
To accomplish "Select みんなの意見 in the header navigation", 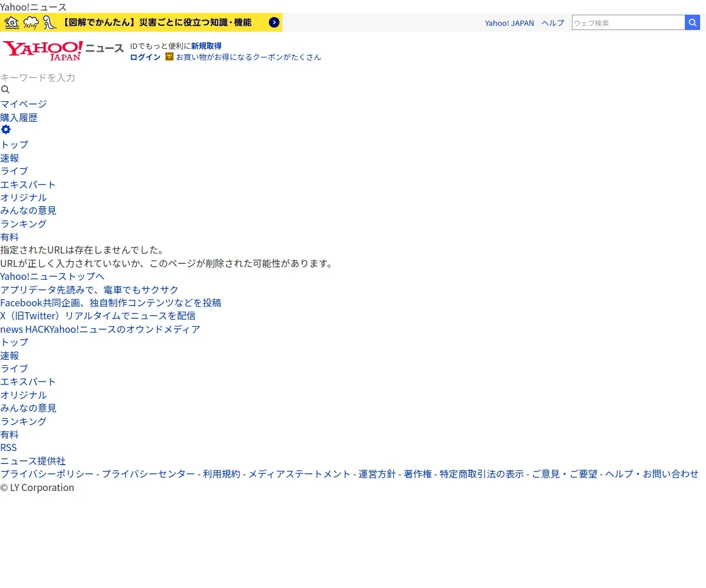I will pyautogui.click(x=28, y=211).
